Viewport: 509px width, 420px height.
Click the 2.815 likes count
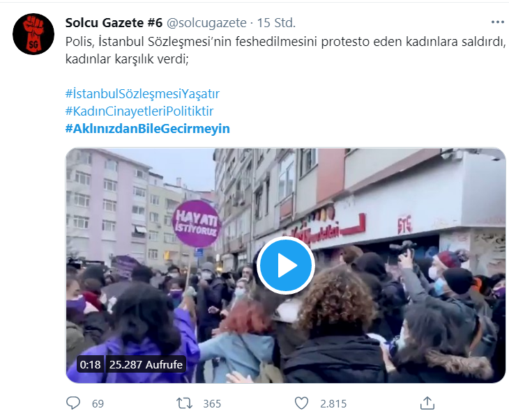point(333,403)
